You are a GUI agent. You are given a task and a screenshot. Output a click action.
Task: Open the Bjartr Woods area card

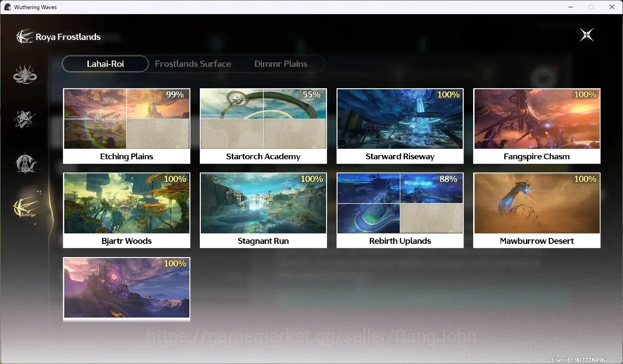click(127, 210)
